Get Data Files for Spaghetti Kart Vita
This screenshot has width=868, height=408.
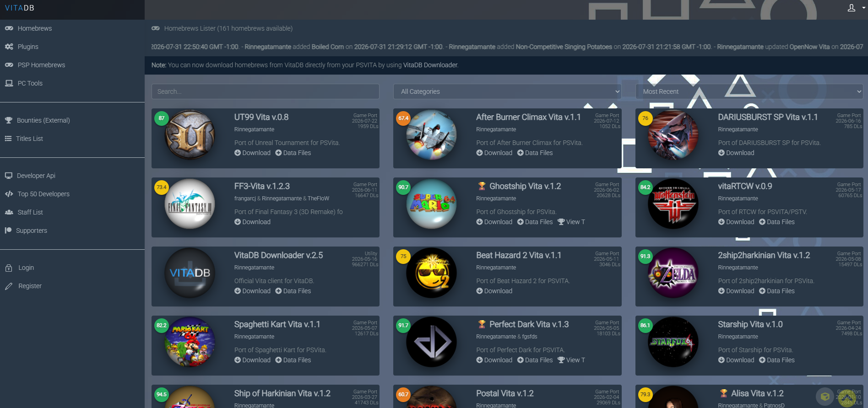pyautogui.click(x=293, y=360)
